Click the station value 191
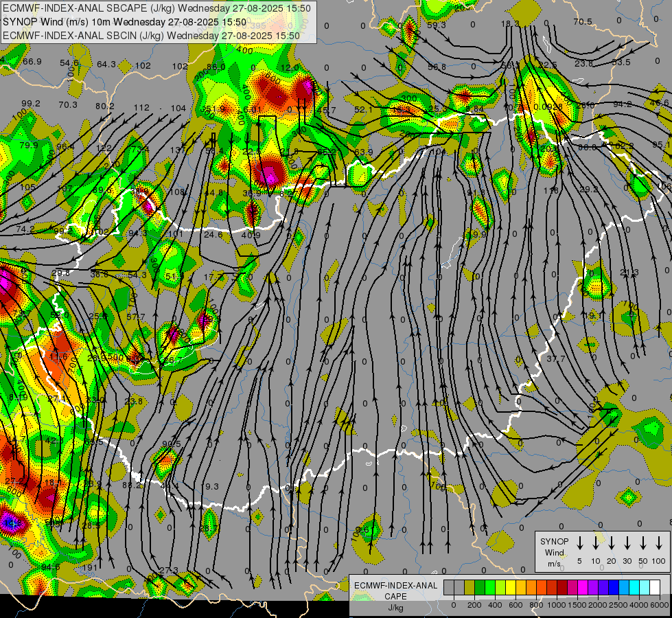Screen dimensions: 672x618 pyautogui.click(x=89, y=567)
